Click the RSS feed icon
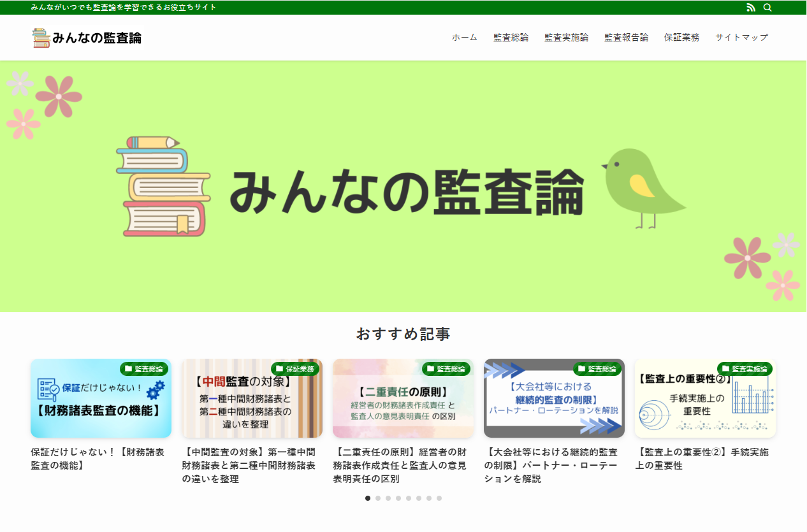The image size is (807, 532). pos(750,8)
